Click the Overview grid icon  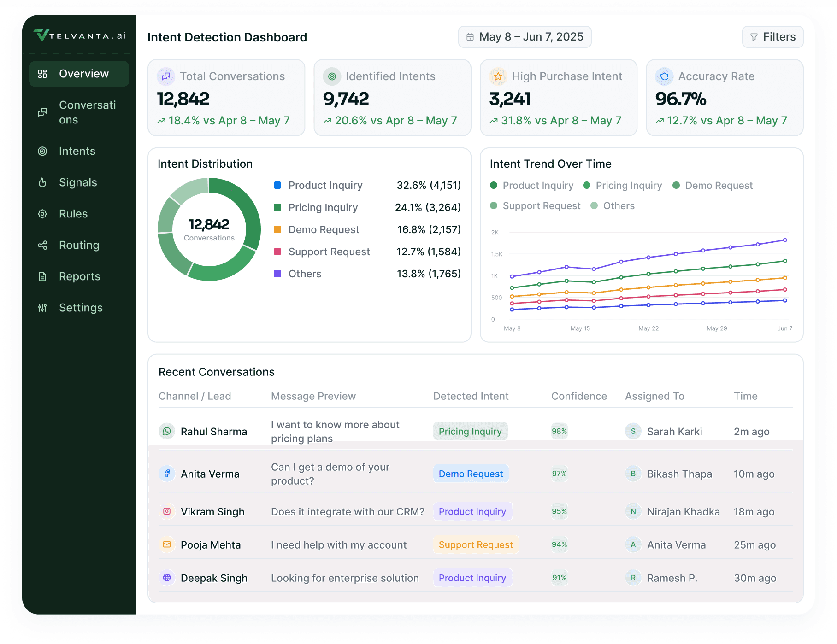tap(42, 74)
